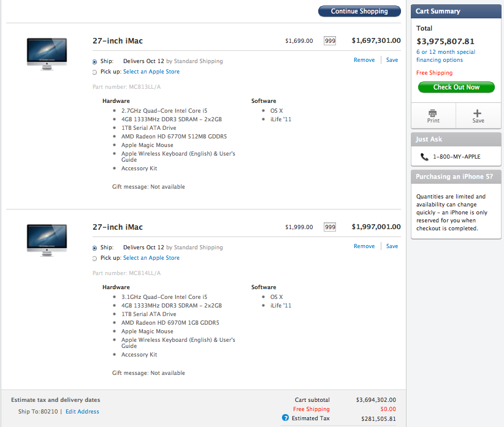The image size is (504, 427).
Task: Click the plus Save icon in Cart Summary
Action: point(478,113)
